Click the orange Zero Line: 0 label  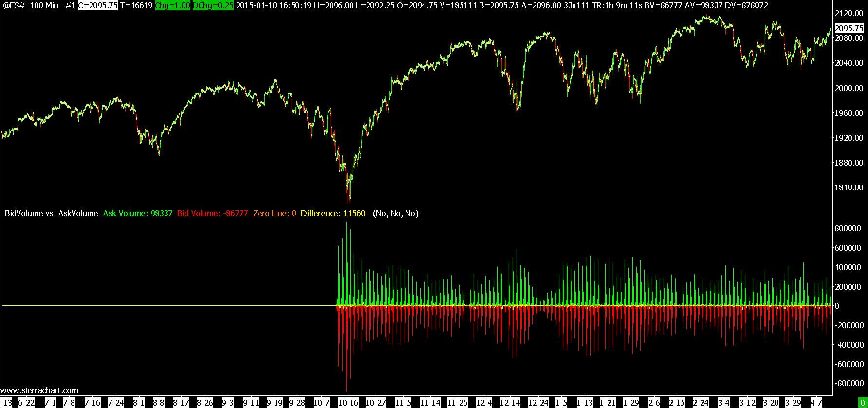[275, 213]
